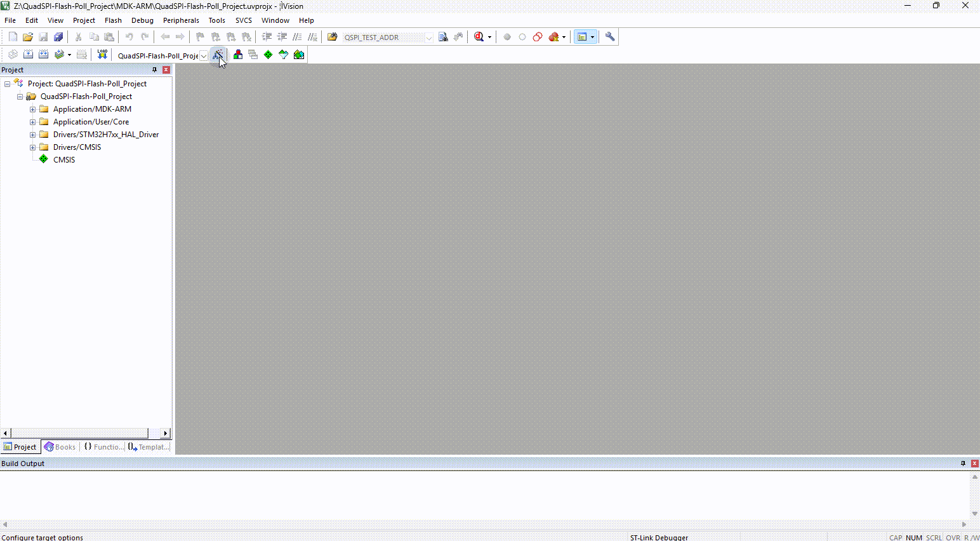Kill all breakpoints icon
This screenshot has height=541, width=980.
point(553,37)
